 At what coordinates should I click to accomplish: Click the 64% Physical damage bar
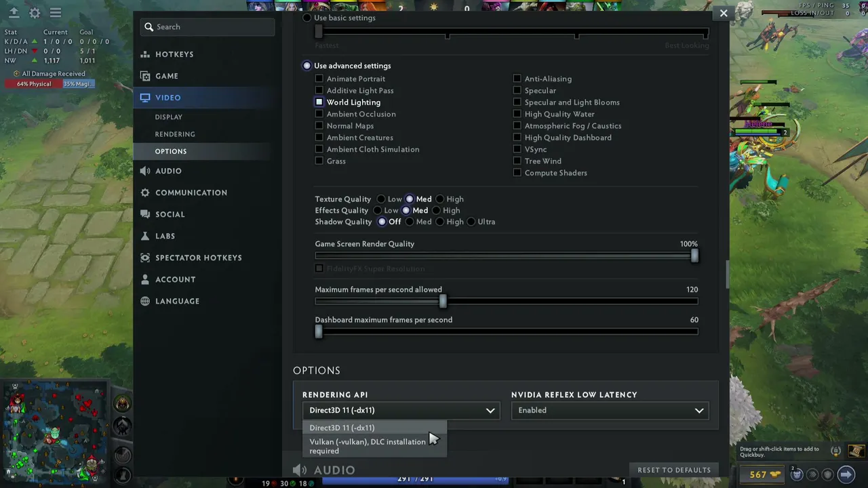click(33, 84)
